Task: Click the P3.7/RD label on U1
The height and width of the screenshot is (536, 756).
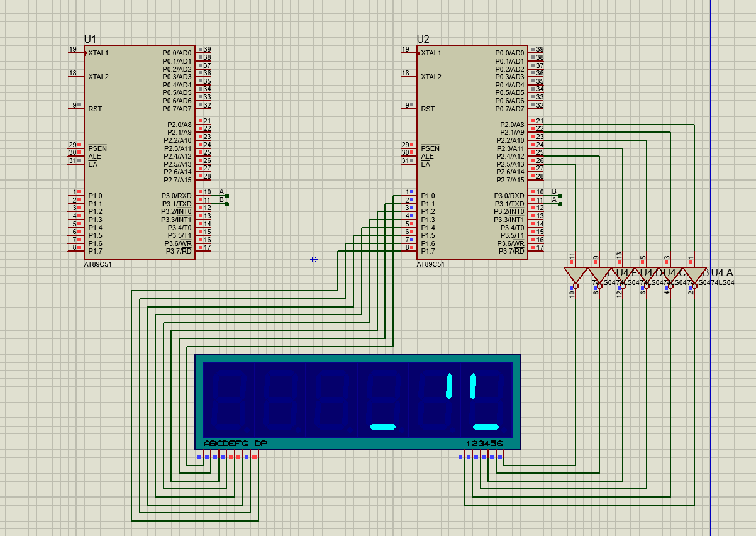Action: [x=179, y=252]
